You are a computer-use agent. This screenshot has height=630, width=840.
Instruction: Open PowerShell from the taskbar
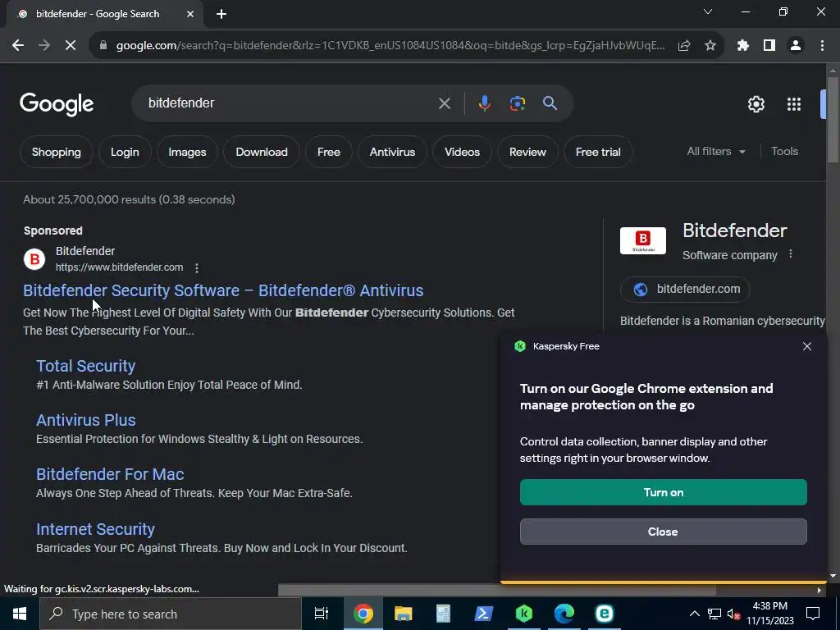point(484,614)
